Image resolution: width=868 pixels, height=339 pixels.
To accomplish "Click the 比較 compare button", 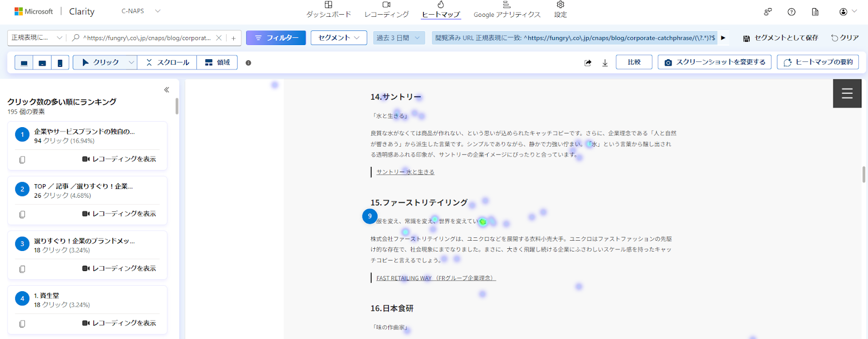I will point(634,62).
